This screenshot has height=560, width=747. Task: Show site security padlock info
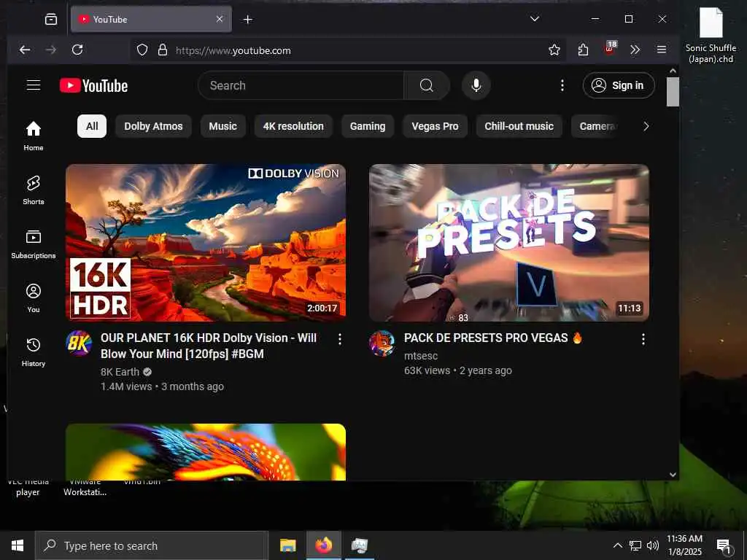coord(163,50)
